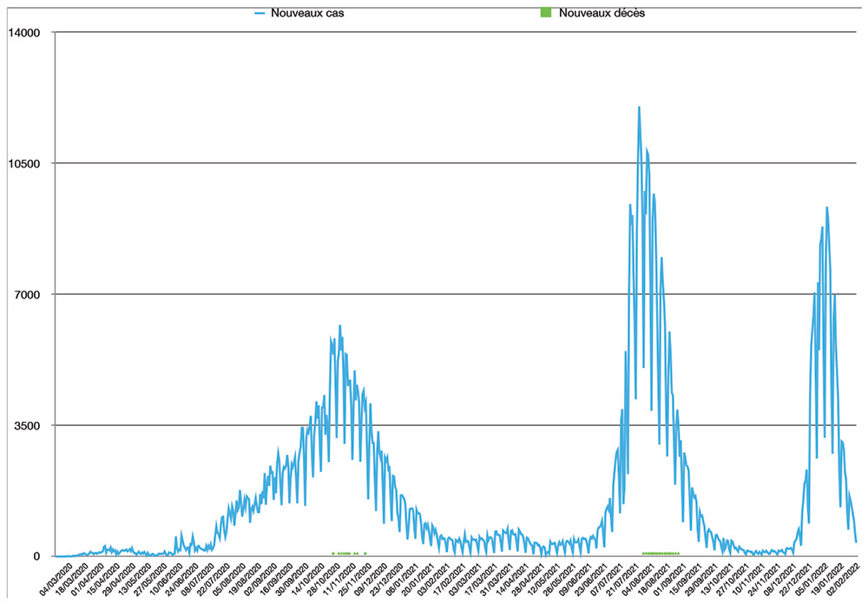Click the 10500 y-axis label
Viewport: 868px width, 603px height.
[x=24, y=164]
